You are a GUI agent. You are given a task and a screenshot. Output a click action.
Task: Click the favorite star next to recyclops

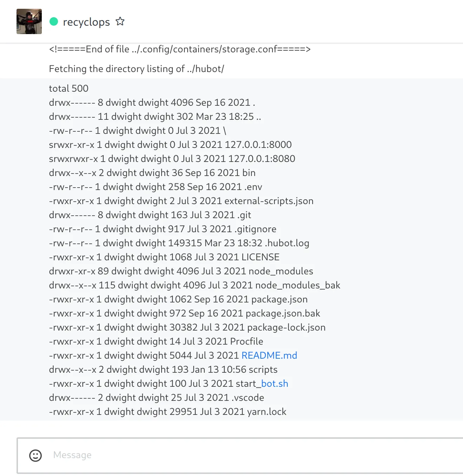120,21
